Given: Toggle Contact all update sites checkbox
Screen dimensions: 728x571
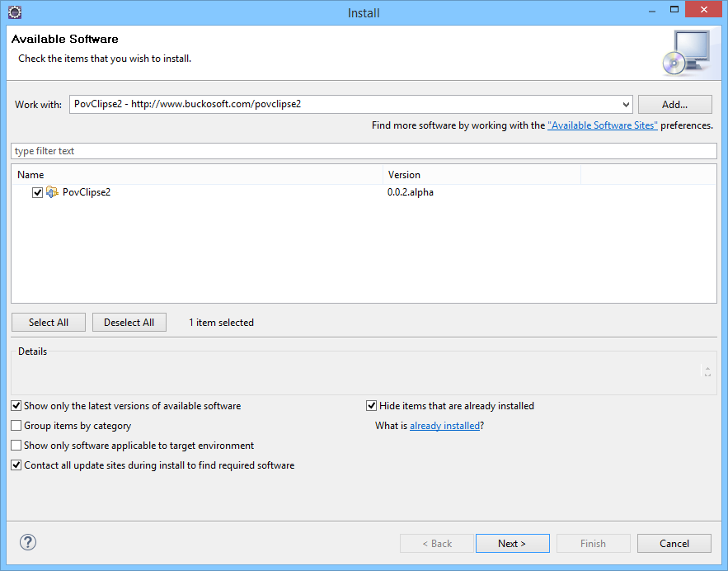Looking at the screenshot, I should (16, 465).
